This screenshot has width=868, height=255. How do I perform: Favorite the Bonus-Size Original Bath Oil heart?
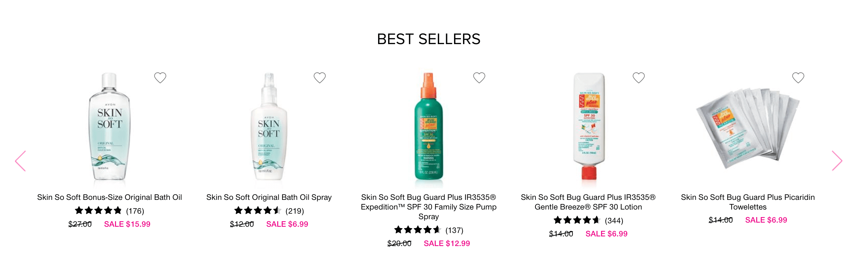point(160,78)
